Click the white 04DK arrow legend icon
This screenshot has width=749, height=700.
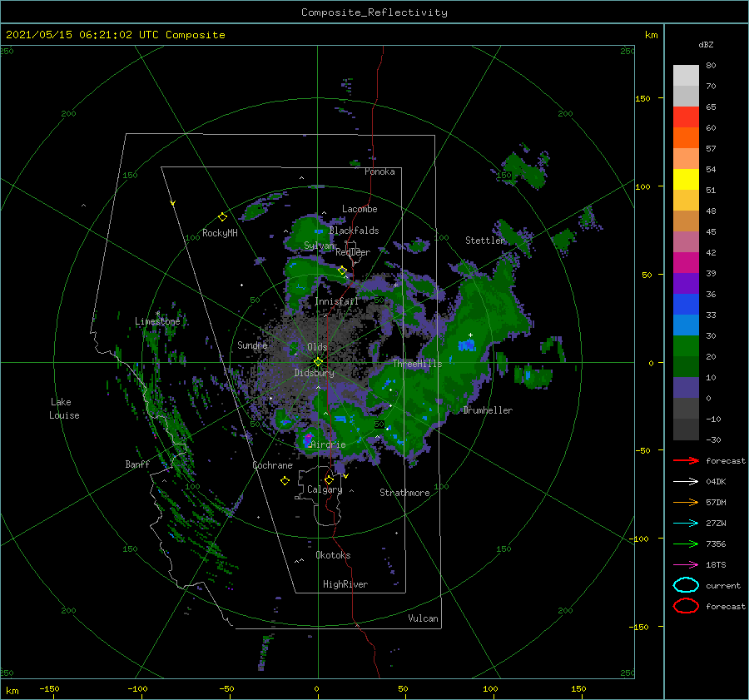point(686,481)
